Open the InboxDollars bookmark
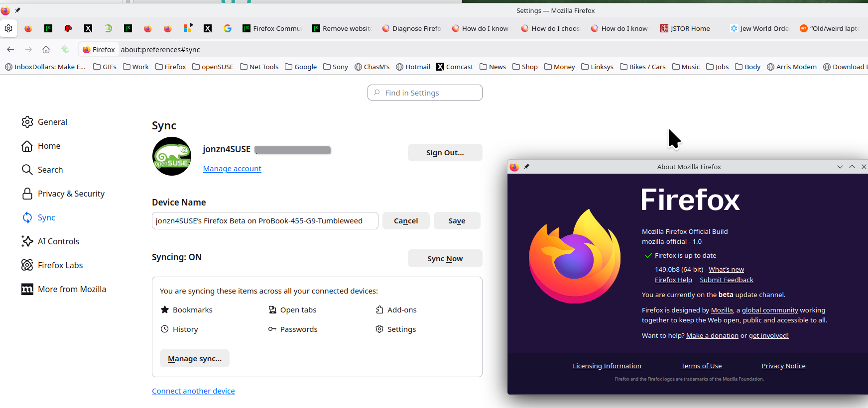The width and height of the screenshot is (868, 408). (x=45, y=67)
